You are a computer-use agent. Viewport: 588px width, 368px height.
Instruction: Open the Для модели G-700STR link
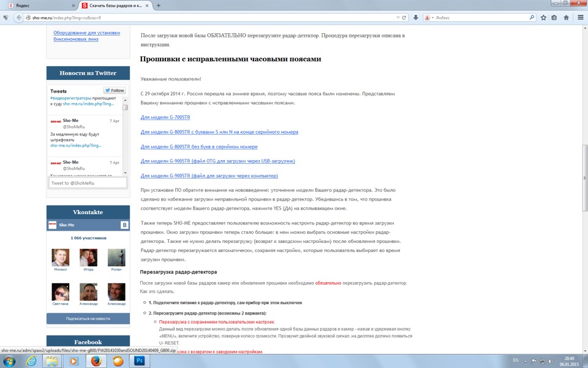coord(165,117)
